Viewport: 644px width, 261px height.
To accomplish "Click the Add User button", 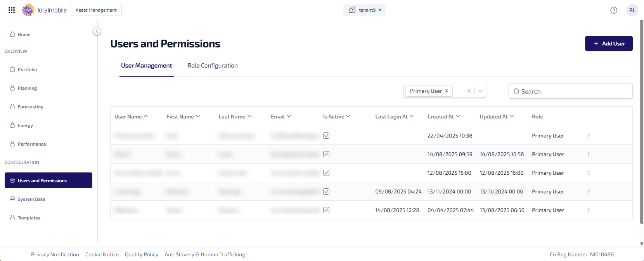I will (x=609, y=43).
